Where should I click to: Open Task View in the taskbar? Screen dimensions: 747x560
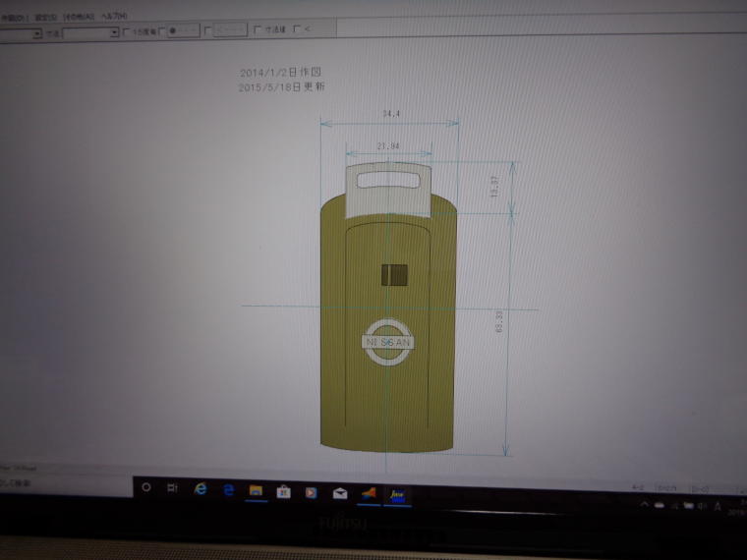click(x=172, y=488)
